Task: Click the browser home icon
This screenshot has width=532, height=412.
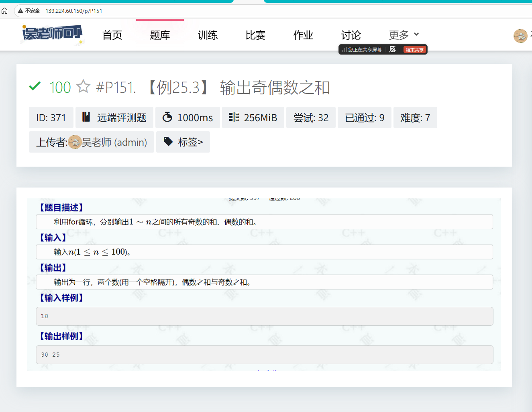Action: point(5,11)
